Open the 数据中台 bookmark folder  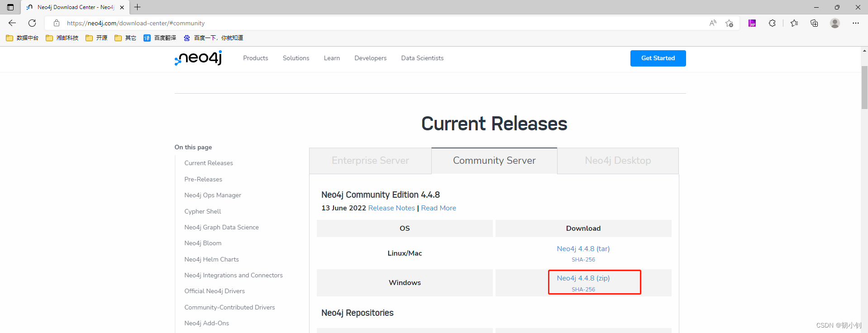point(22,38)
